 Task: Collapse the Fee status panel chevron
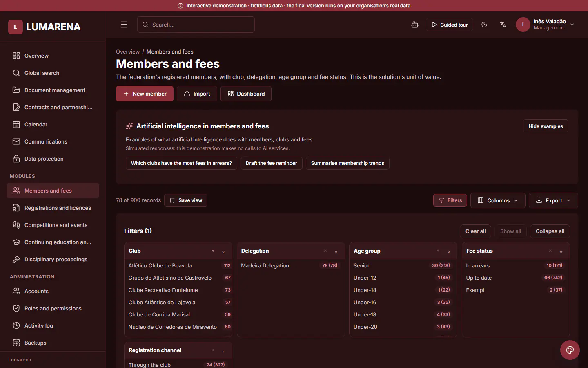click(561, 251)
